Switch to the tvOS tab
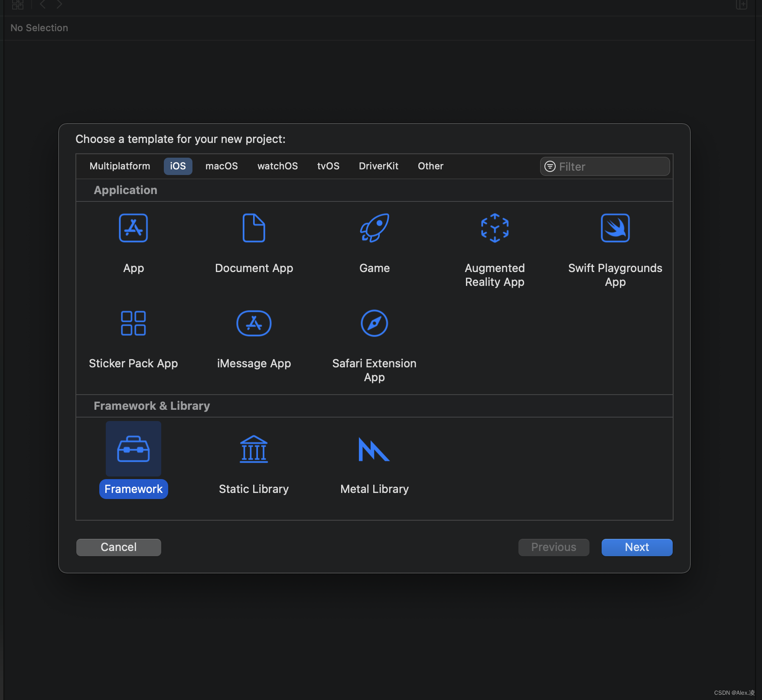The height and width of the screenshot is (700, 762). coord(328,166)
